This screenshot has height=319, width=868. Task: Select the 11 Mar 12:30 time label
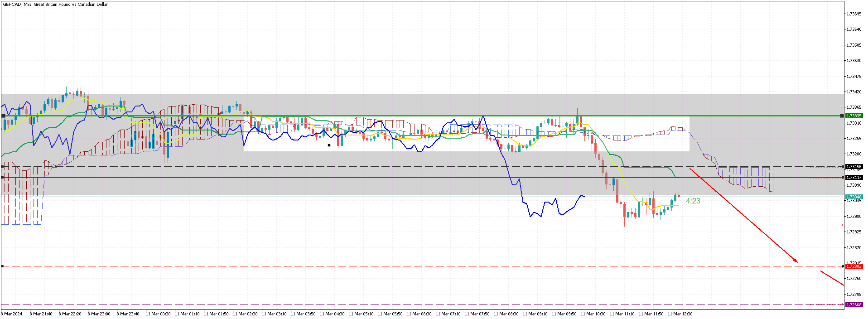[680, 314]
